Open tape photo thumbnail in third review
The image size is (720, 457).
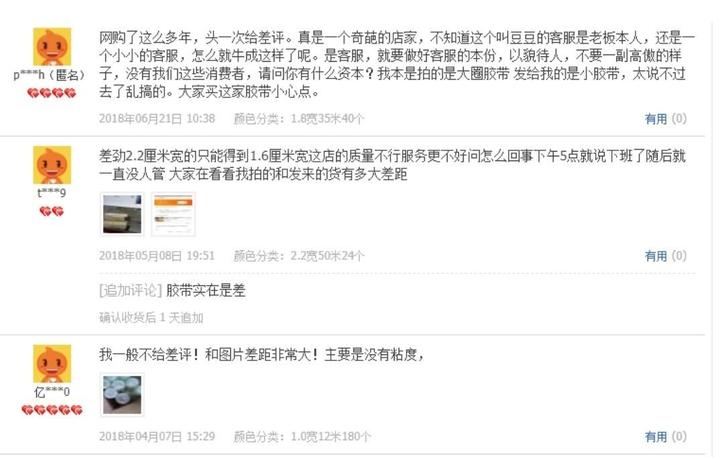coord(122,395)
